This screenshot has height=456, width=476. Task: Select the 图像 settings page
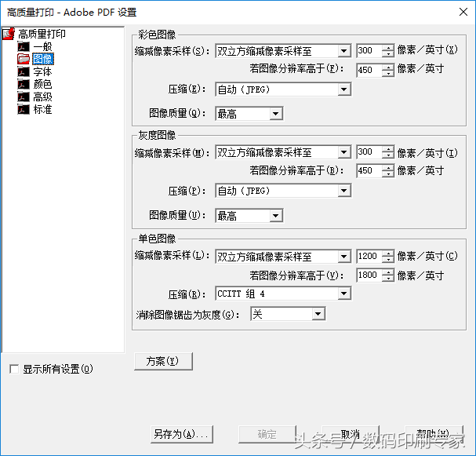coord(43,59)
